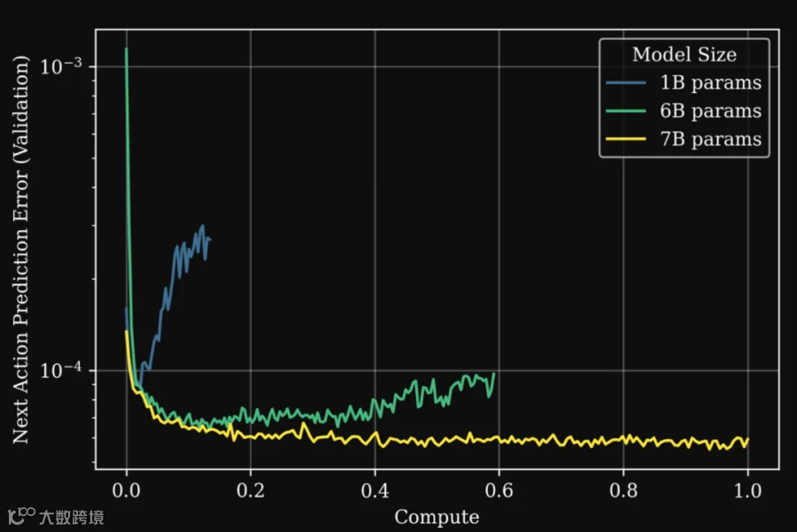Select the 1B params legend label

710,83
